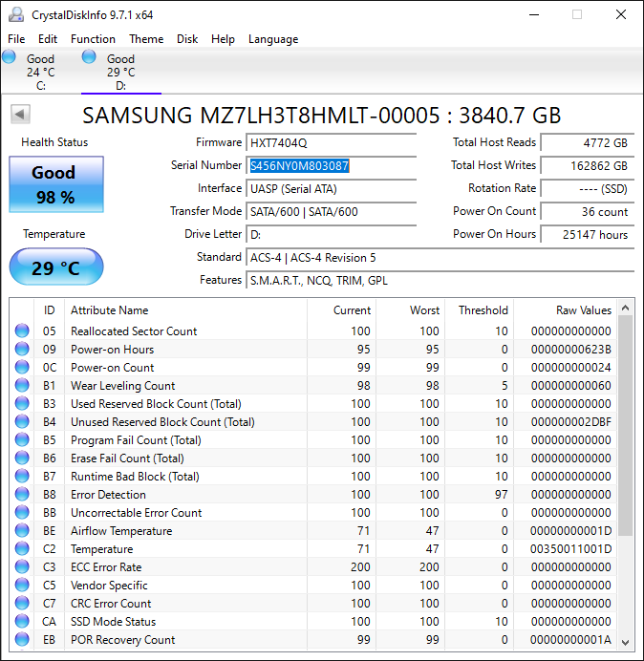Click status orb for C2 Temperature row
The height and width of the screenshot is (661, 644).
(22, 548)
